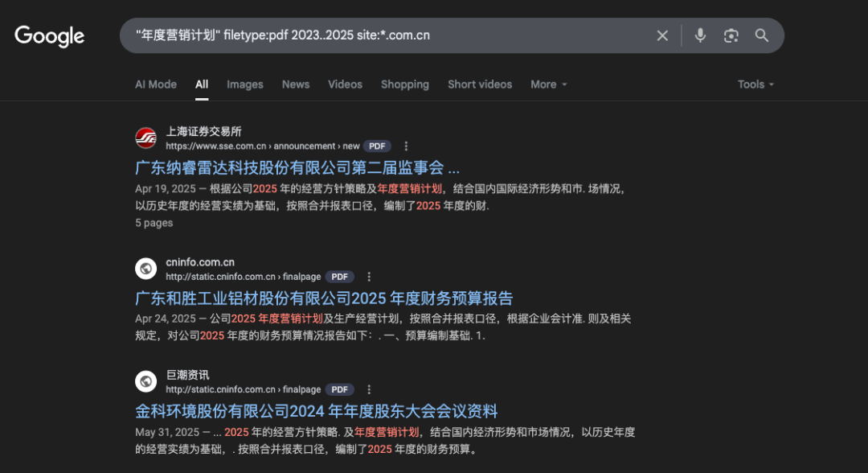Open the News tab
Viewport: 868px width, 473px height.
pos(296,84)
